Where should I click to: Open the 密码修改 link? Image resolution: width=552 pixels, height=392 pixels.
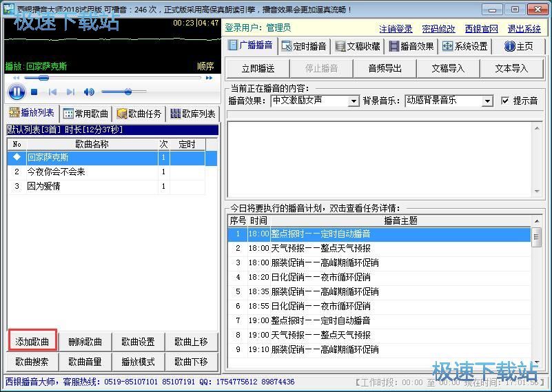tap(438, 29)
